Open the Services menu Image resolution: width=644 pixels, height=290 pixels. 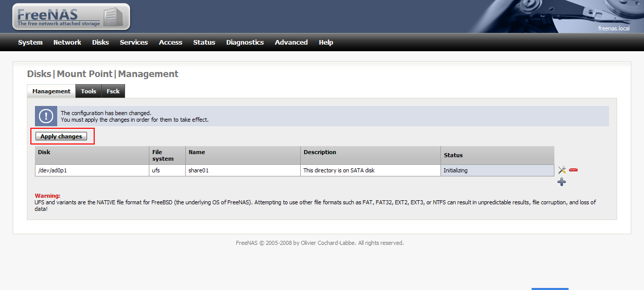134,43
